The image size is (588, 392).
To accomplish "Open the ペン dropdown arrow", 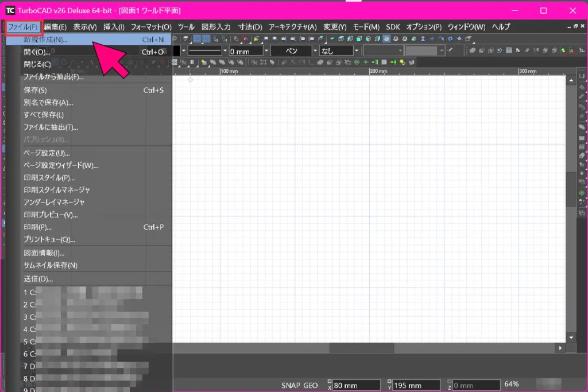I will (x=315, y=51).
